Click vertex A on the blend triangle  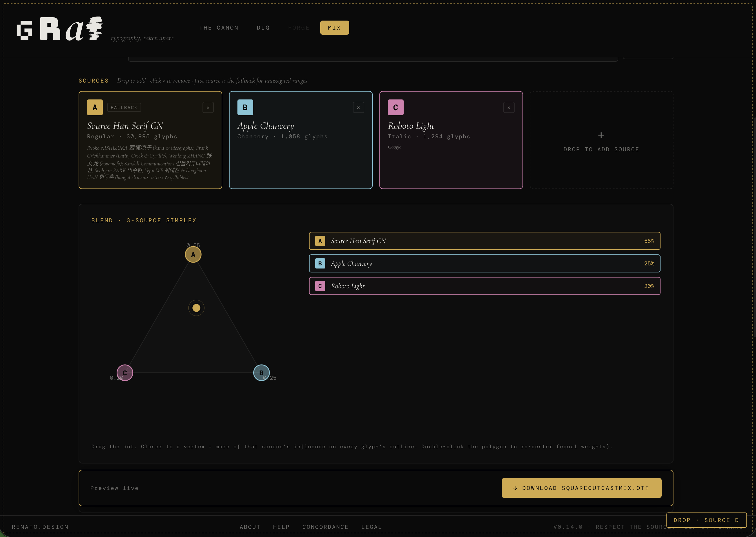click(x=193, y=255)
